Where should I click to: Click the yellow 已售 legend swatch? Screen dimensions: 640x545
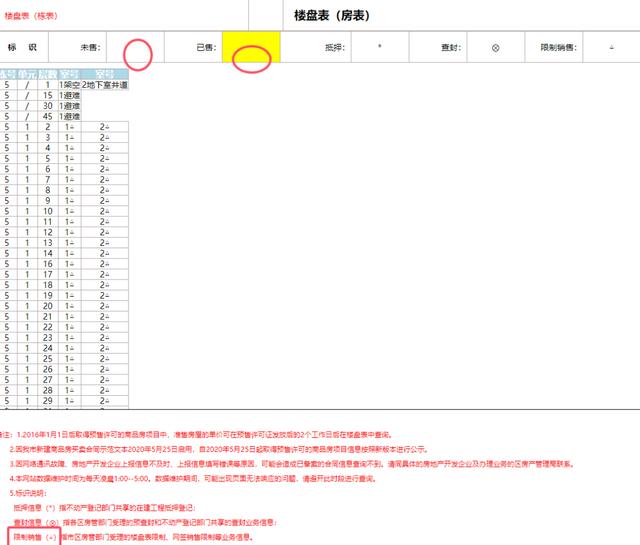[251, 47]
